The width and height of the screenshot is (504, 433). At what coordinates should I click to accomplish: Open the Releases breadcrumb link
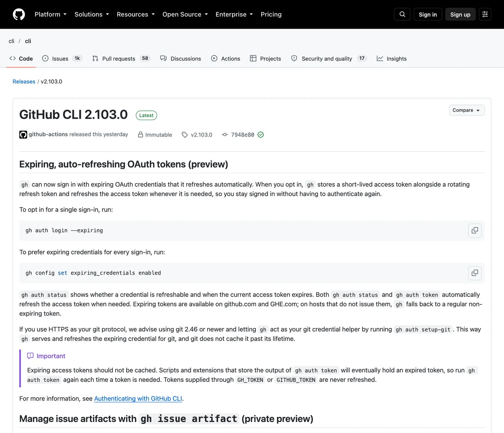click(24, 82)
